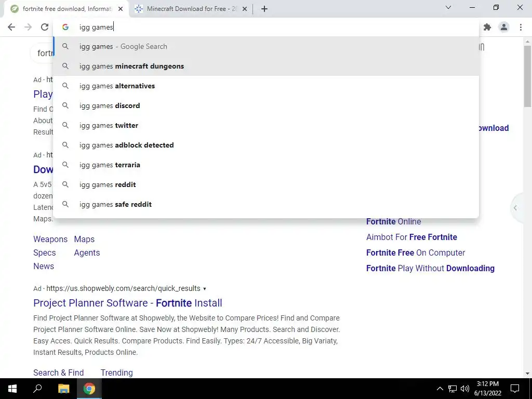Open File Explorer from taskbar

pos(63,389)
